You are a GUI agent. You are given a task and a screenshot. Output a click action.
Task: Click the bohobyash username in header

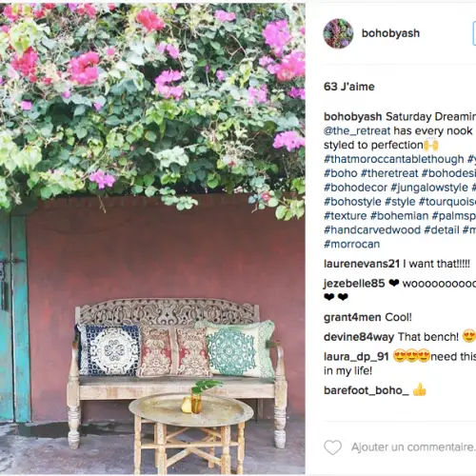pyautogui.click(x=390, y=33)
